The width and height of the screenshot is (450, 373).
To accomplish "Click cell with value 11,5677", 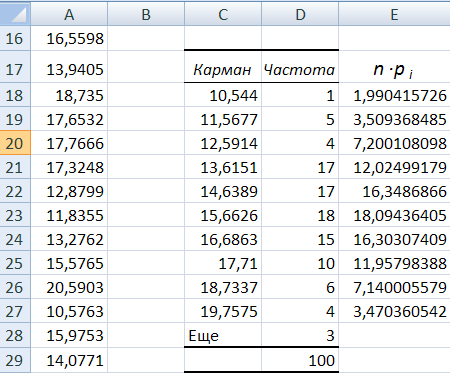I will (223, 119).
